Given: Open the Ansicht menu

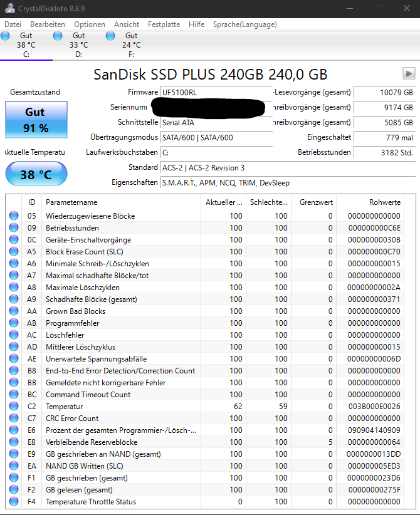Looking at the screenshot, I should (x=127, y=24).
